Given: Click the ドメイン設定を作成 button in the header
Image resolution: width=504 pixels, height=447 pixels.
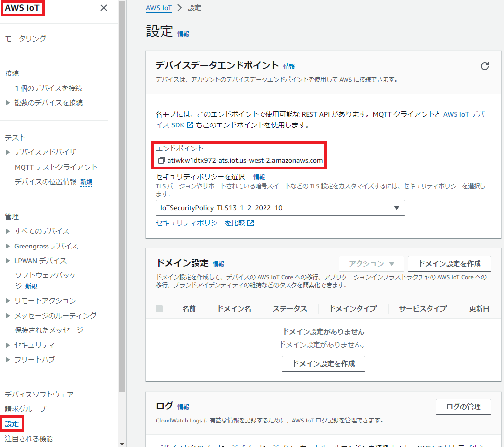Looking at the screenshot, I should pyautogui.click(x=449, y=264).
